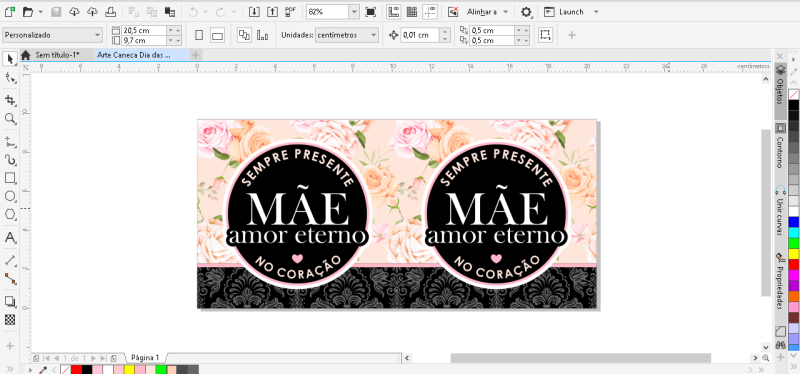Open the Objetos docker tab
The image size is (800, 374).
pos(780,91)
